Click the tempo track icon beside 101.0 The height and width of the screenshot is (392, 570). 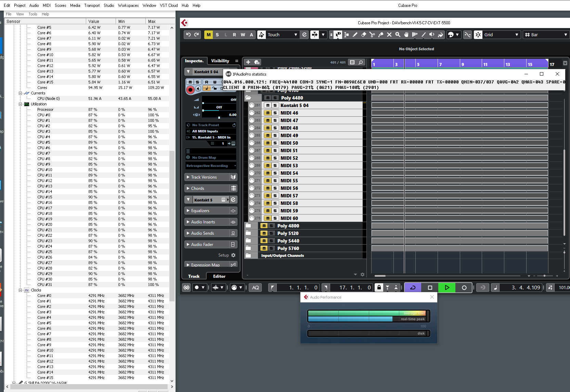point(550,288)
